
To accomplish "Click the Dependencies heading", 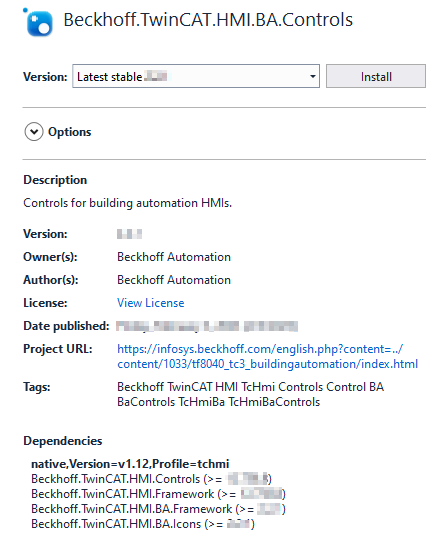I will pos(63,441).
